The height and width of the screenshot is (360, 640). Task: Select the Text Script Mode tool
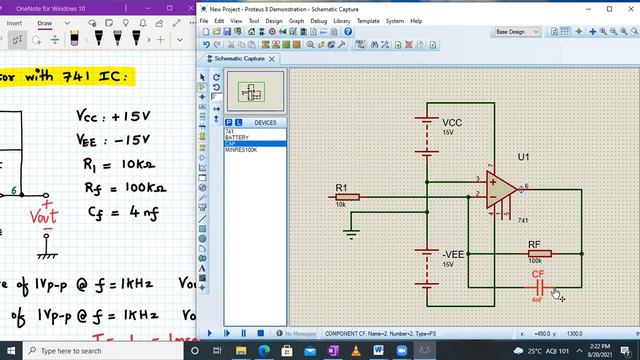[202, 117]
